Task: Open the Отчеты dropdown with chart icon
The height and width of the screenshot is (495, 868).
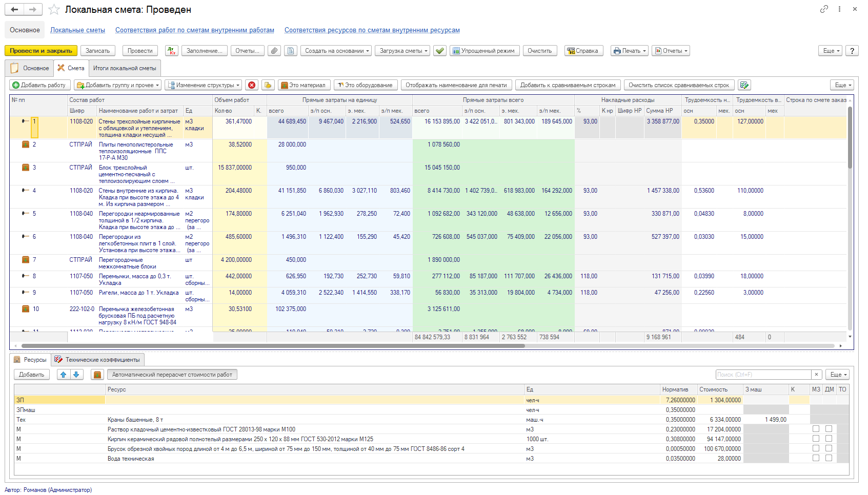Action: [x=671, y=51]
